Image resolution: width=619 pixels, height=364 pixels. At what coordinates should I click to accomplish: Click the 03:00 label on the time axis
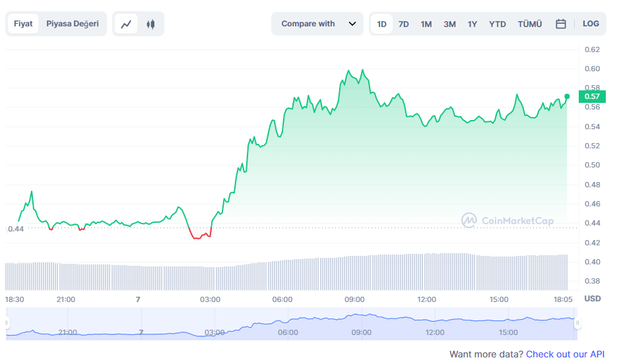(x=210, y=299)
